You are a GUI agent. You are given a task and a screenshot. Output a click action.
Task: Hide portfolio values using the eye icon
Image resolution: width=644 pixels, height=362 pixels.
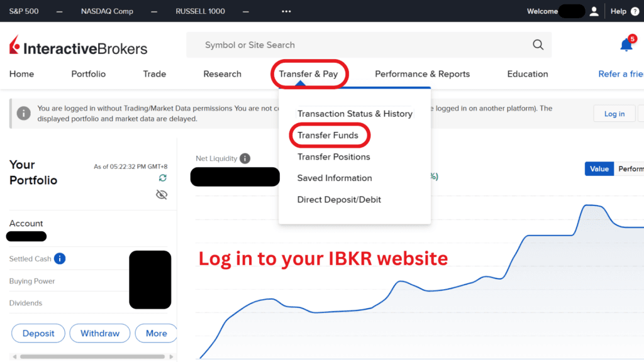coord(162,194)
